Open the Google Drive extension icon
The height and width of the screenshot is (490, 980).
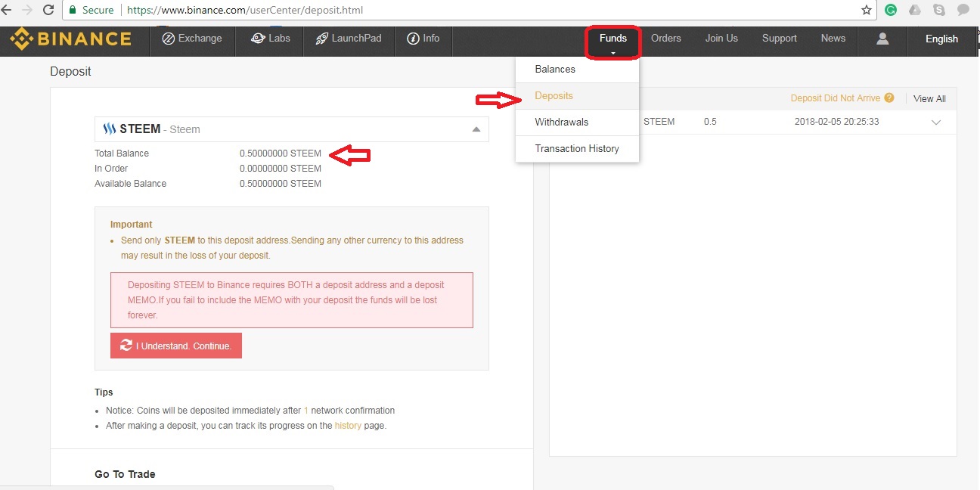[x=915, y=11]
